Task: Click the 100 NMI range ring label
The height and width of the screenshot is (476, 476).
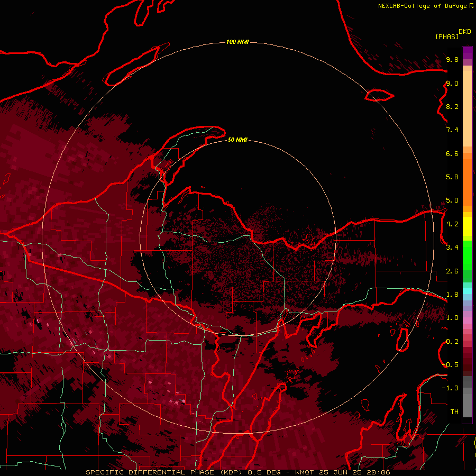Action: click(237, 42)
